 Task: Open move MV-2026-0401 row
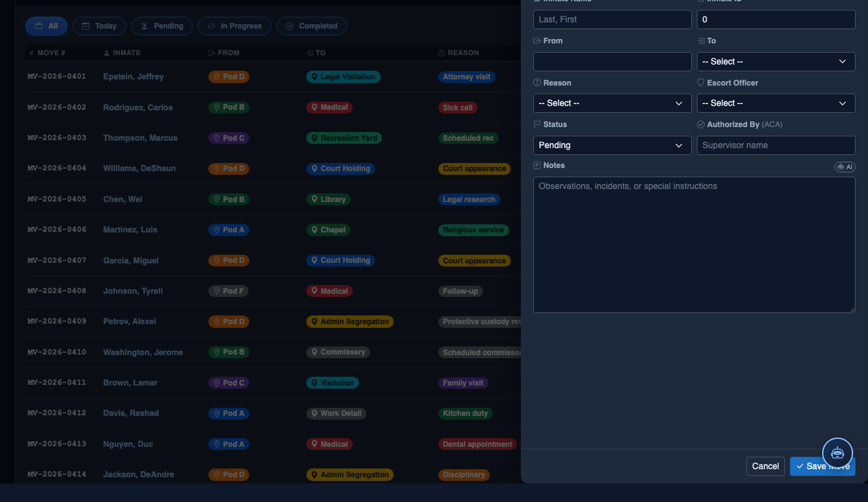pyautogui.click(x=273, y=77)
